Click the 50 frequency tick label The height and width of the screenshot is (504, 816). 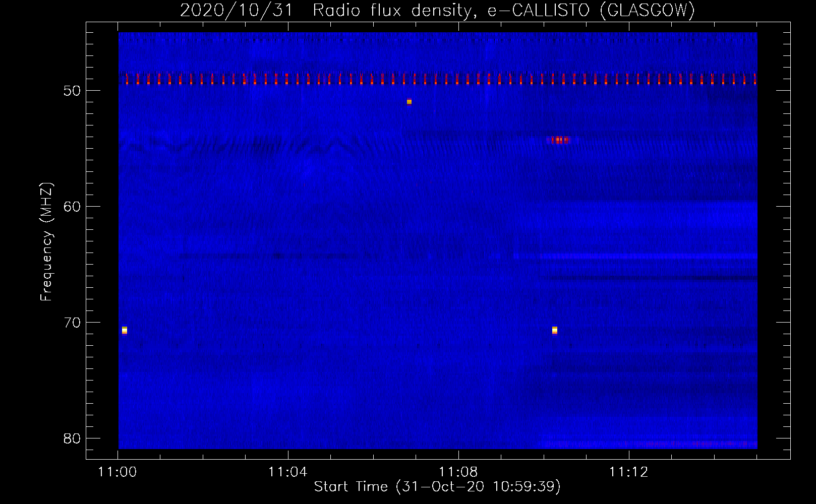click(72, 91)
